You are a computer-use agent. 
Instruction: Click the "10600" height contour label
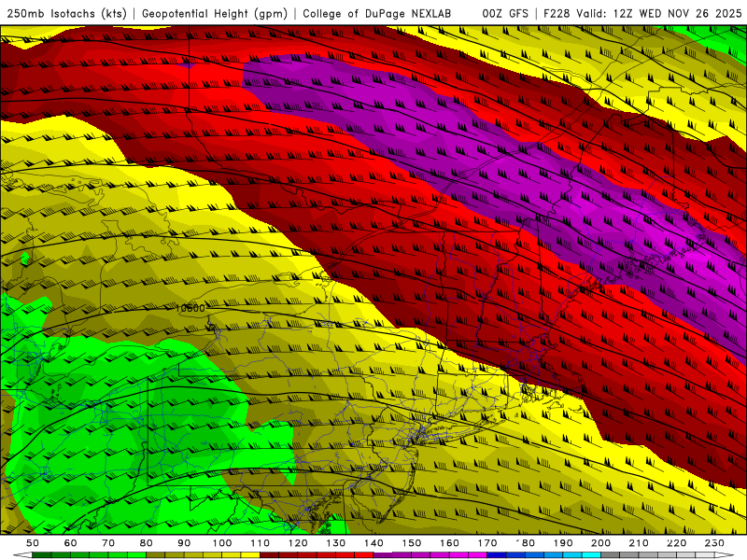tap(190, 308)
